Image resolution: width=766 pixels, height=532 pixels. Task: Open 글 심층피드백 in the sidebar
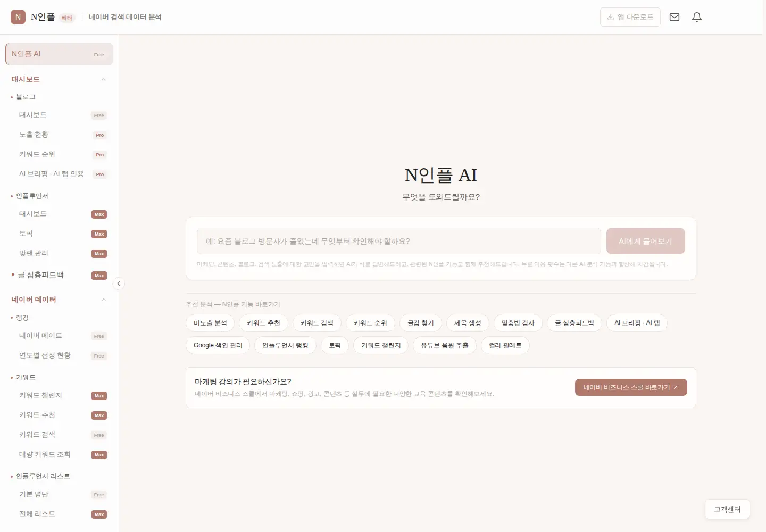59,275
